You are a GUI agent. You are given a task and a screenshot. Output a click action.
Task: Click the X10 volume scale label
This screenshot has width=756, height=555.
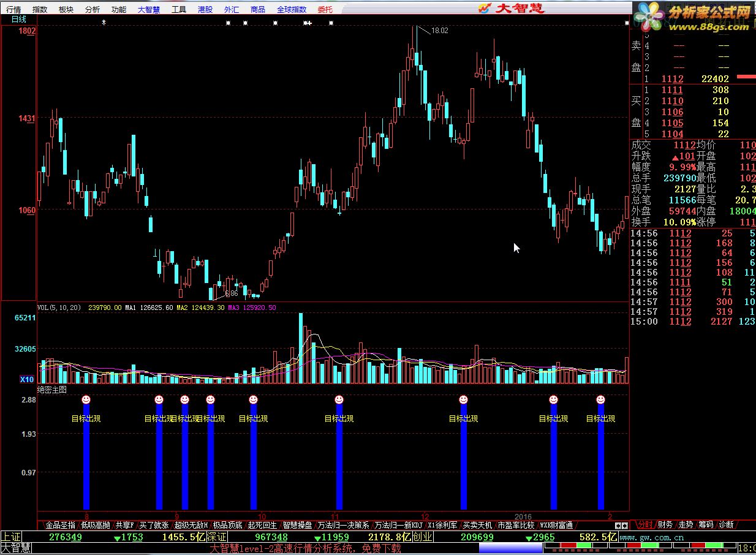(x=27, y=379)
